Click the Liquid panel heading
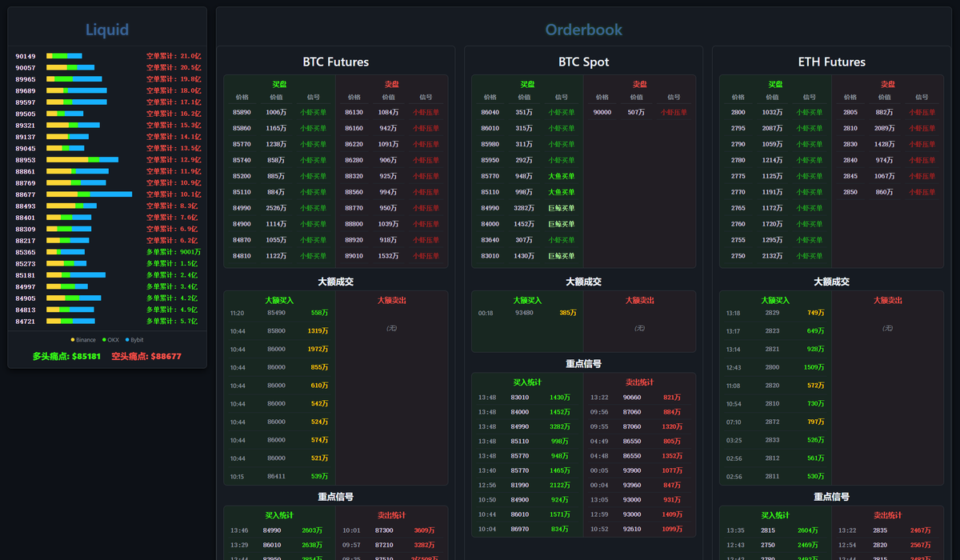This screenshot has width=960, height=560. coord(107,30)
